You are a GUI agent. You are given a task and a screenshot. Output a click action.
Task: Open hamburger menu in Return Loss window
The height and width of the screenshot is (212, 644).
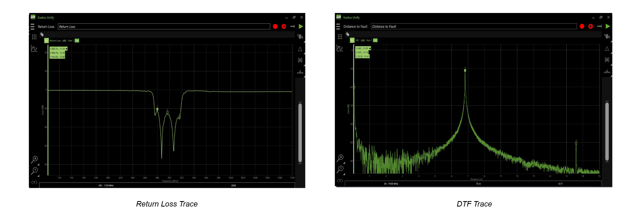tap(32, 26)
